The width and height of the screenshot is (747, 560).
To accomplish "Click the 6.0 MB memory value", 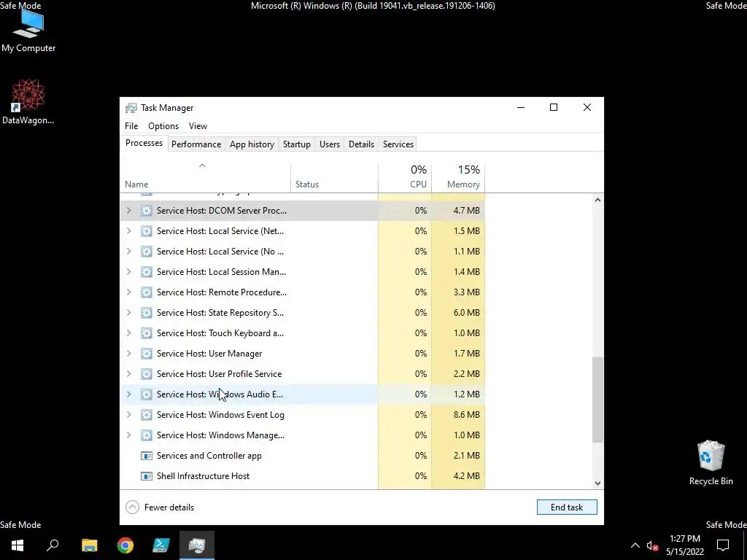I will click(x=466, y=313).
